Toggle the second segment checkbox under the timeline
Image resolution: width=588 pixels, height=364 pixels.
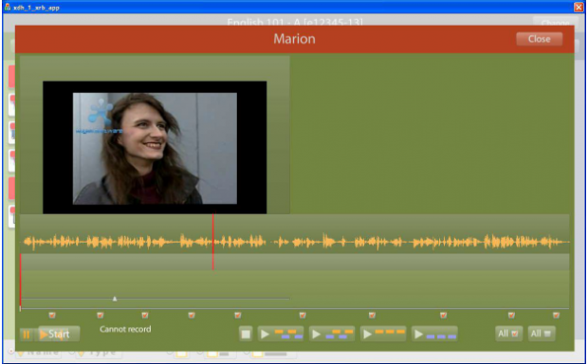[x=101, y=316]
